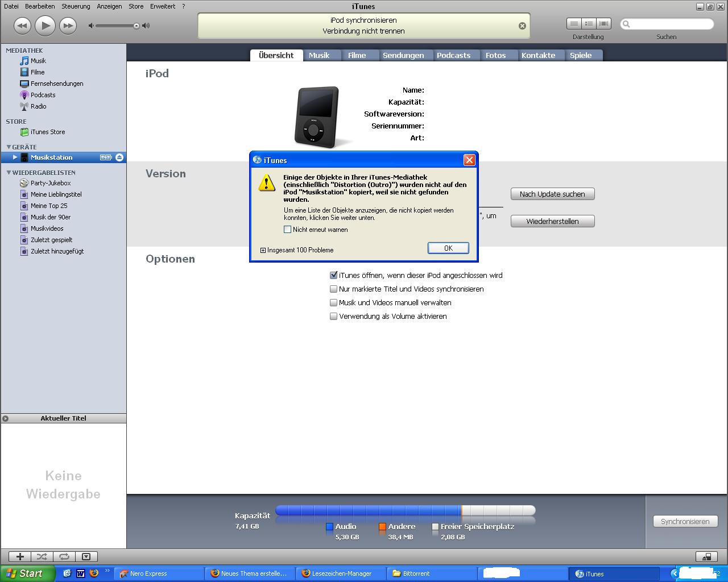Switch to Musik tab
728x582 pixels.
coord(319,55)
